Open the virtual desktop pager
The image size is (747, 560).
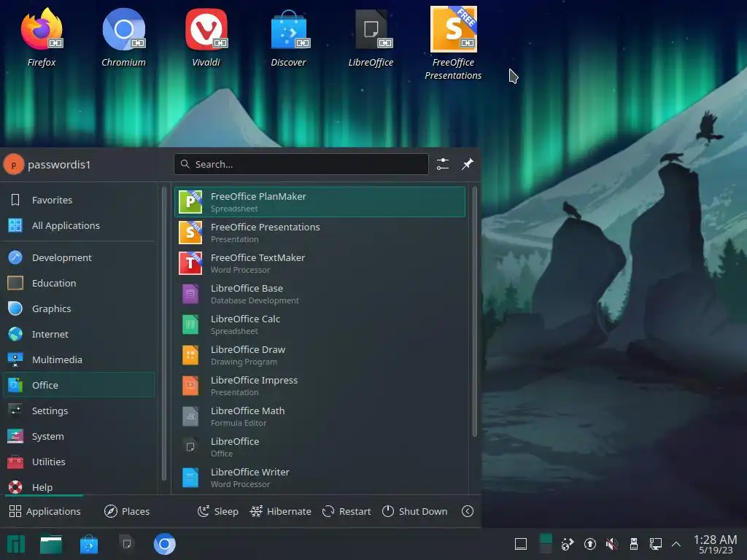click(546, 544)
